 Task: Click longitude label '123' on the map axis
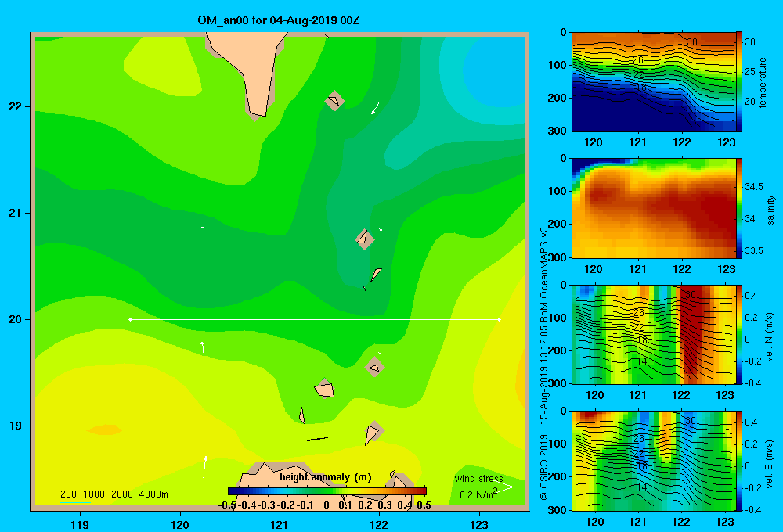coord(479,524)
